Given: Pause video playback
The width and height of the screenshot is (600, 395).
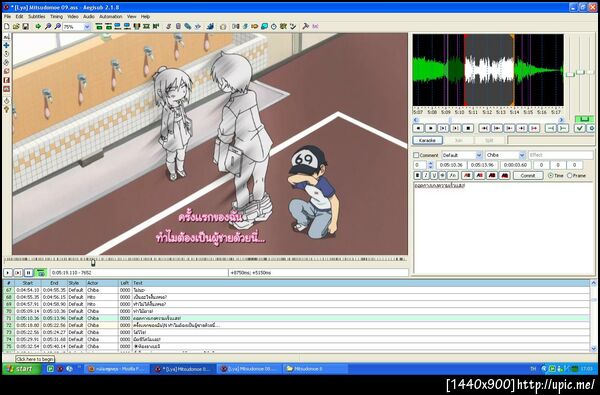Looking at the screenshot, I should (28, 273).
